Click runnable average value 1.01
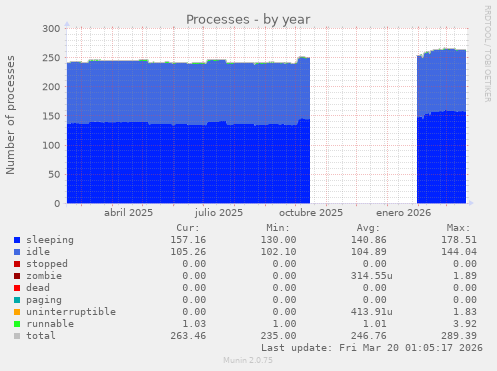Viewport: 497px width, 371px height. pos(375,324)
